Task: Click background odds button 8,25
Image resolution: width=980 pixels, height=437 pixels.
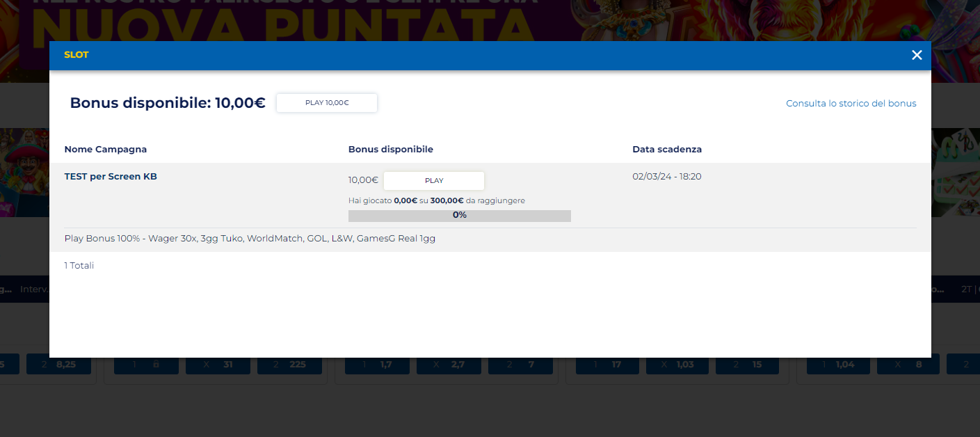Action: [59, 364]
